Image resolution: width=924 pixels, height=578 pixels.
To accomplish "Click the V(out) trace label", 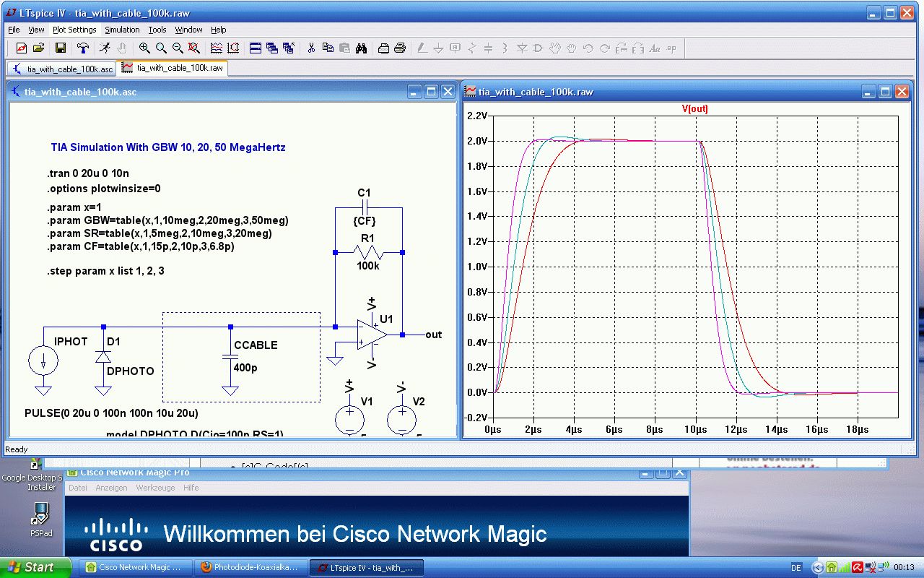I will pos(694,109).
